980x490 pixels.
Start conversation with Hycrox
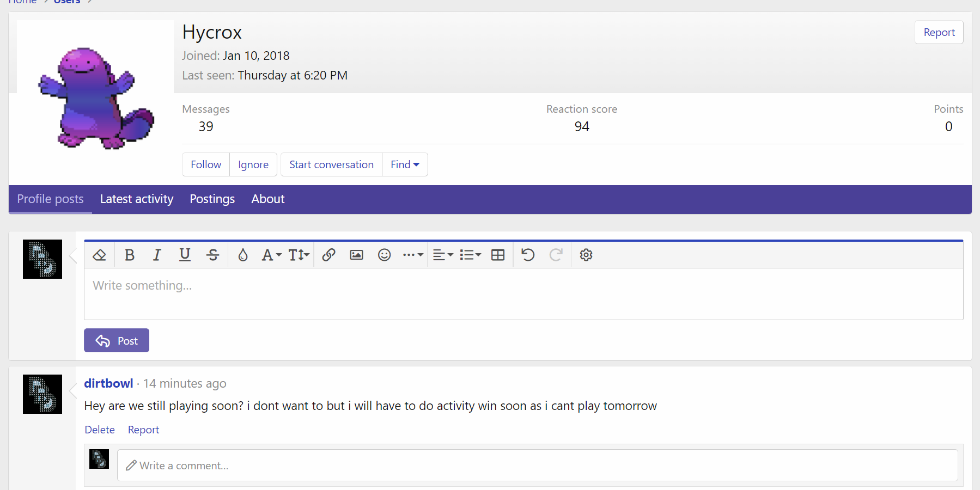[331, 164]
